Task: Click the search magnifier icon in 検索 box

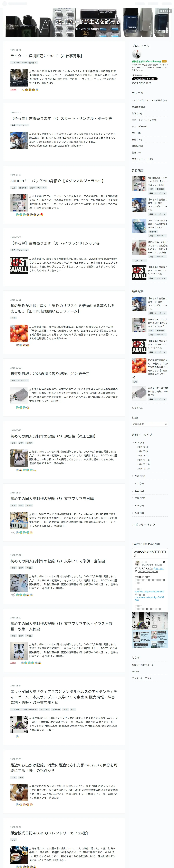Action: [x=166, y=424]
